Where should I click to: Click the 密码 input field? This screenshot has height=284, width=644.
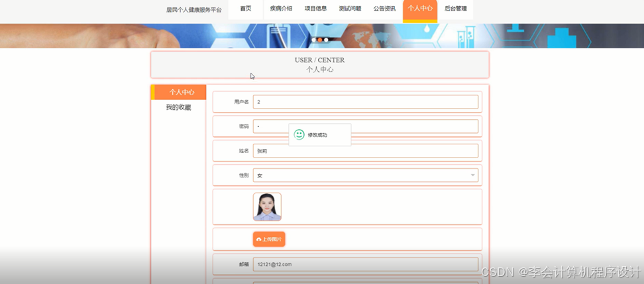(x=366, y=126)
